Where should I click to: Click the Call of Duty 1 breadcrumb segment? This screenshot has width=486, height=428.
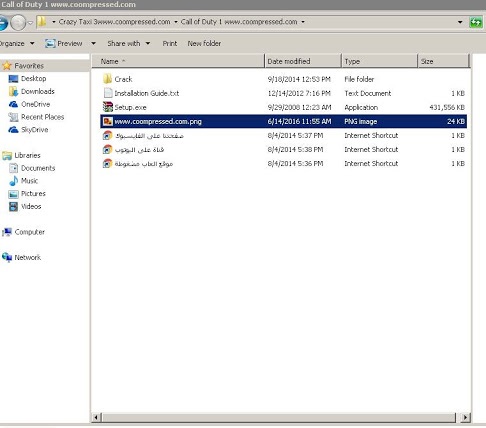(x=239, y=22)
